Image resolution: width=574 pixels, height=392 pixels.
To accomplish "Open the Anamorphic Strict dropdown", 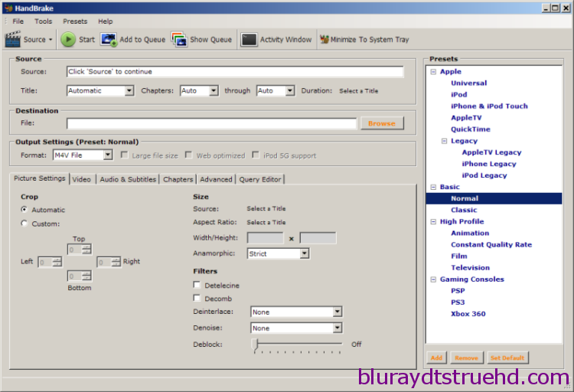I will pos(304,253).
